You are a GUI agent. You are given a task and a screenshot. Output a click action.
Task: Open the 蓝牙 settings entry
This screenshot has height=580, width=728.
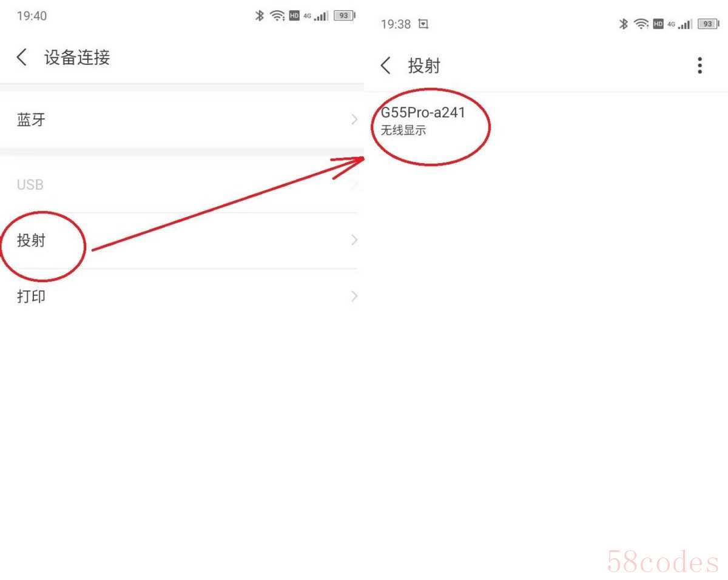pyautogui.click(x=182, y=120)
